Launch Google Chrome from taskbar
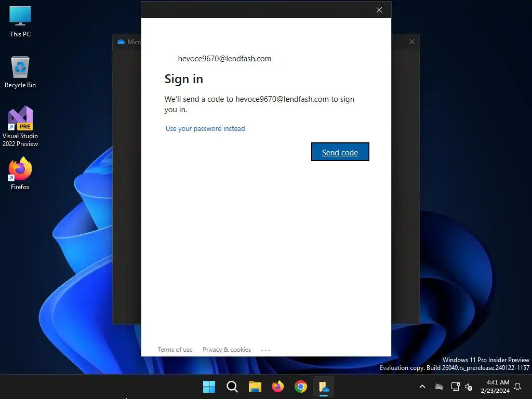This screenshot has width=532, height=399. [x=301, y=387]
